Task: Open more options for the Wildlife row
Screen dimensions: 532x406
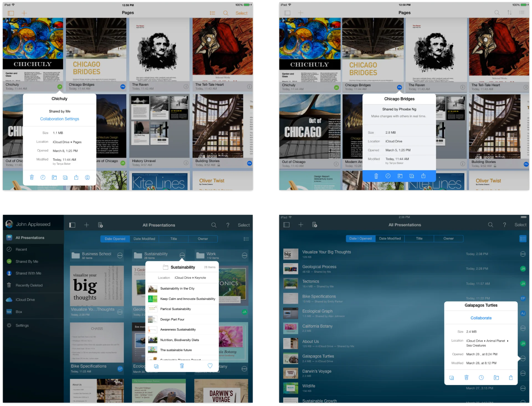Action: click(x=523, y=388)
